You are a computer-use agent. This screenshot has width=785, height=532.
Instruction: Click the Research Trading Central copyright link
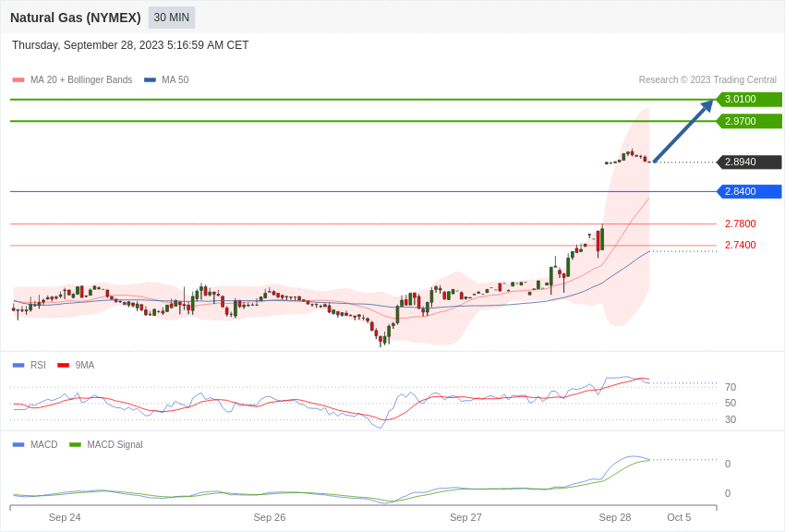pos(707,80)
